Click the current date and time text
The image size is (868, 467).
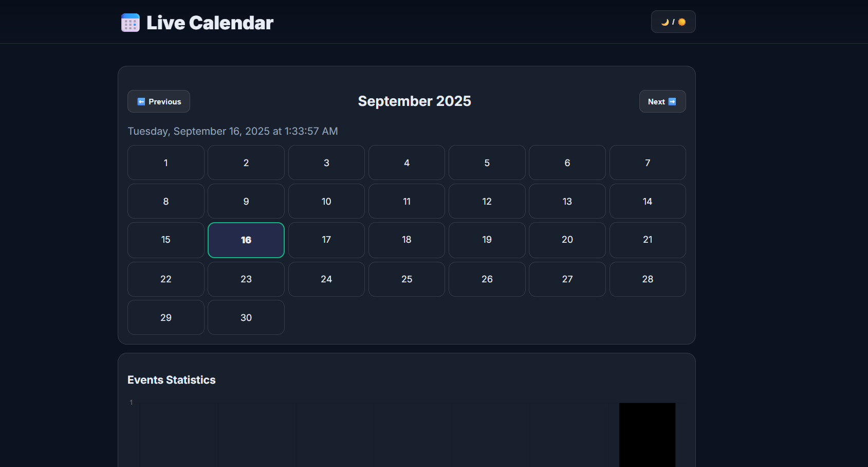pos(232,131)
